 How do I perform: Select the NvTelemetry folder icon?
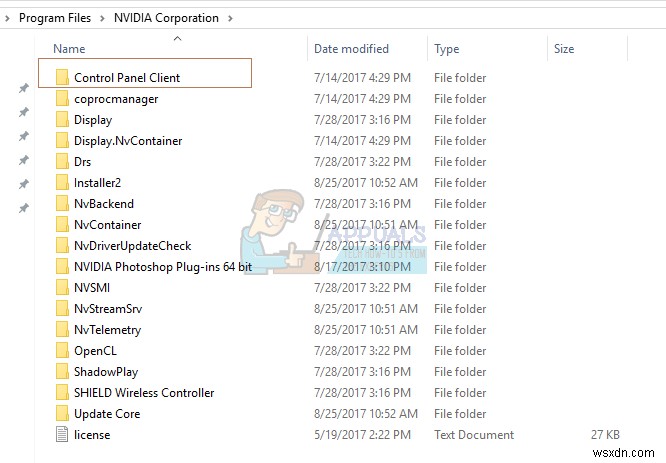(x=62, y=330)
